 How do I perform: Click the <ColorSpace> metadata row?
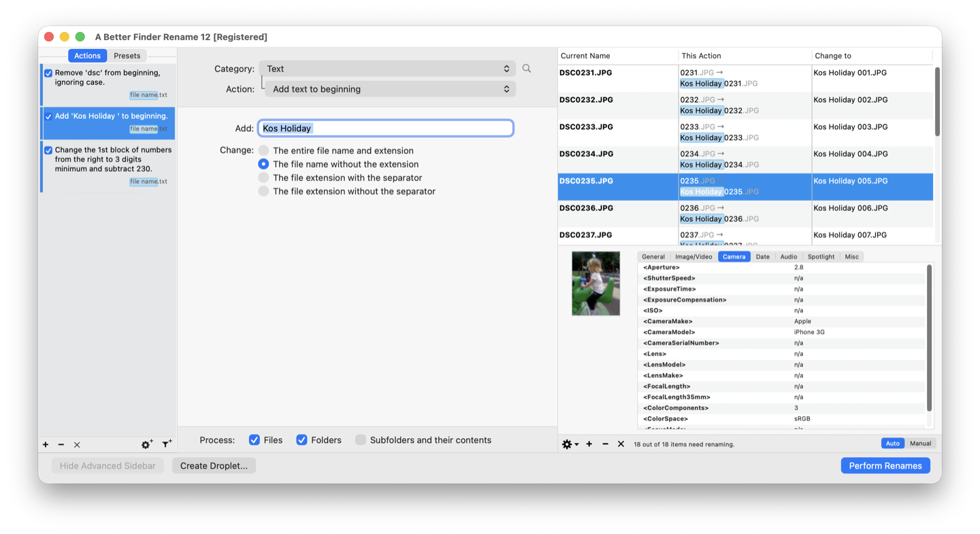coord(783,418)
